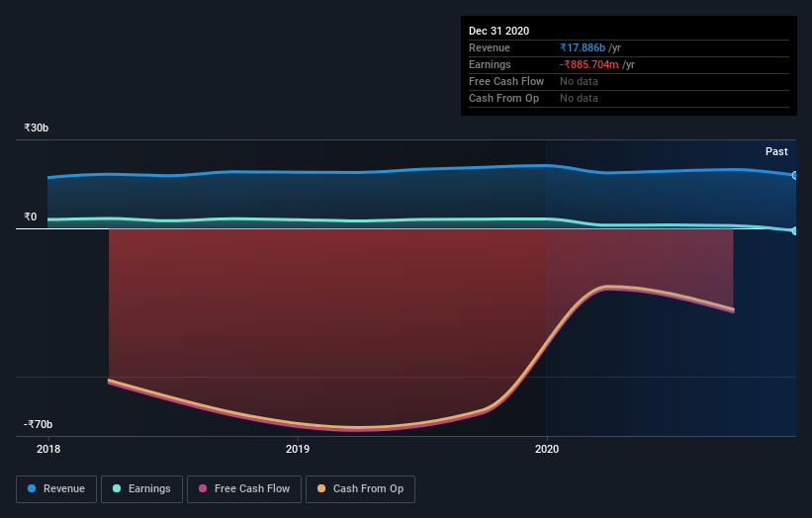Click the pink Free Cash Flow legend dot
Viewport: 812px width, 518px height.
(x=203, y=488)
